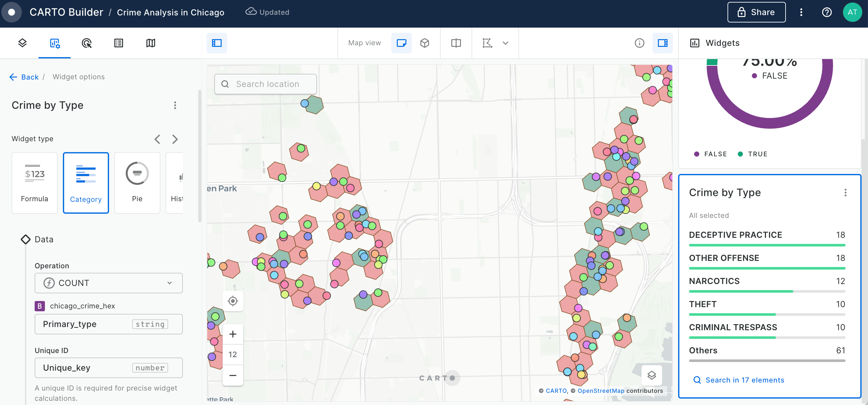Open the Widgets tab icon
Image resolution: width=868 pixels, height=405 pixels.
point(55,43)
